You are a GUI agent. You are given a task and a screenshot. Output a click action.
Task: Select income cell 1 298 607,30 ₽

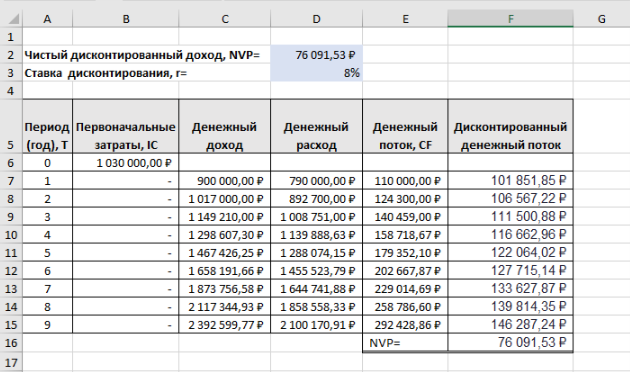click(x=225, y=235)
